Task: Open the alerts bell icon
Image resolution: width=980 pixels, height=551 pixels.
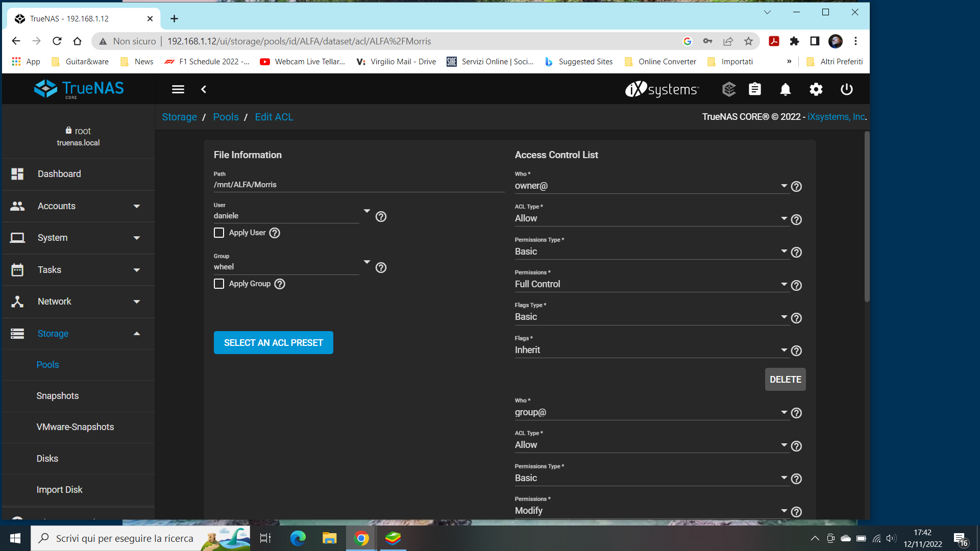Action: coord(785,90)
